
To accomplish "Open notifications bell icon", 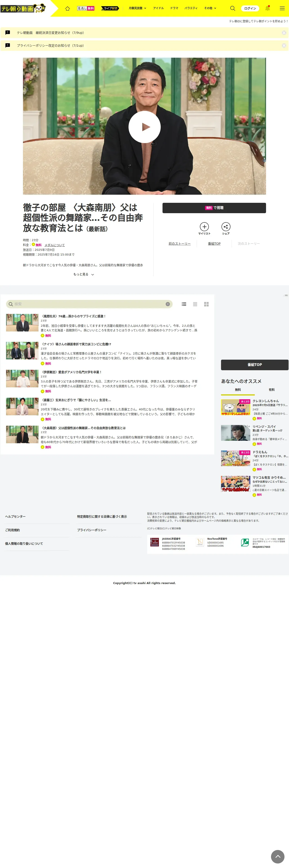I will pos(268,8).
